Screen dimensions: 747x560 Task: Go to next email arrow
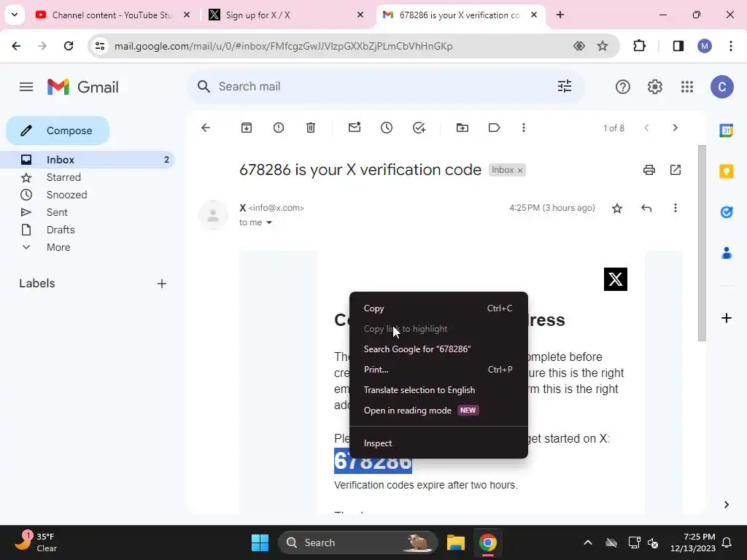coord(675,128)
